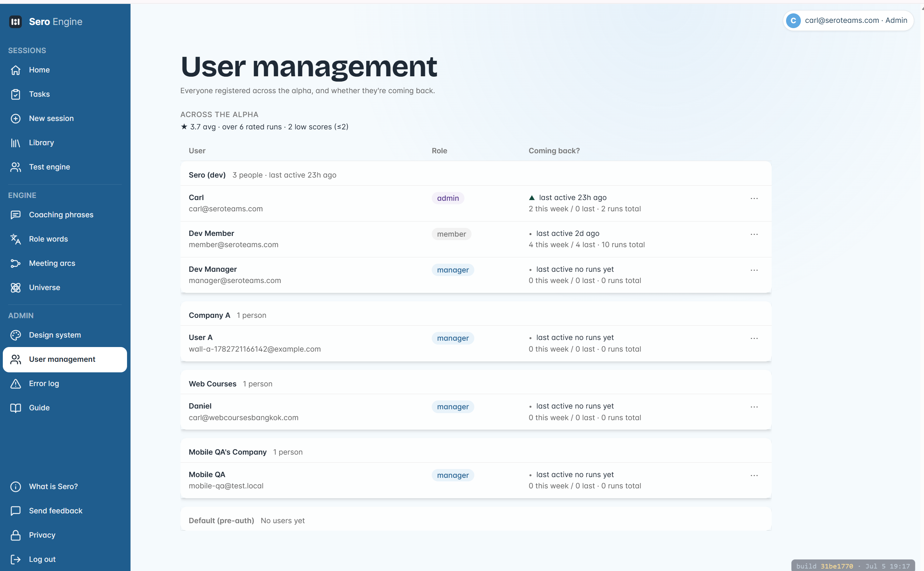
Task: Click the Privacy lock icon
Action: (15, 535)
